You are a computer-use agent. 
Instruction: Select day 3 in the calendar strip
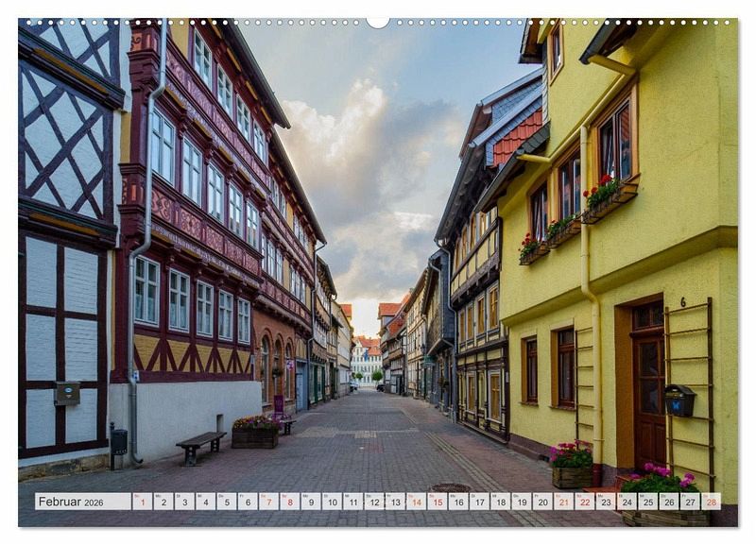click(184, 502)
